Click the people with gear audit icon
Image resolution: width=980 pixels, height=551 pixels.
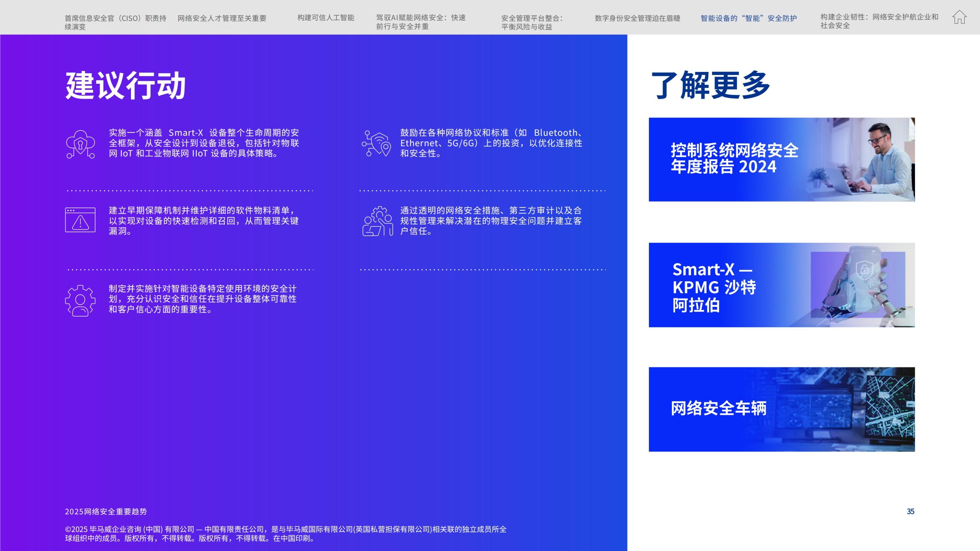[377, 221]
